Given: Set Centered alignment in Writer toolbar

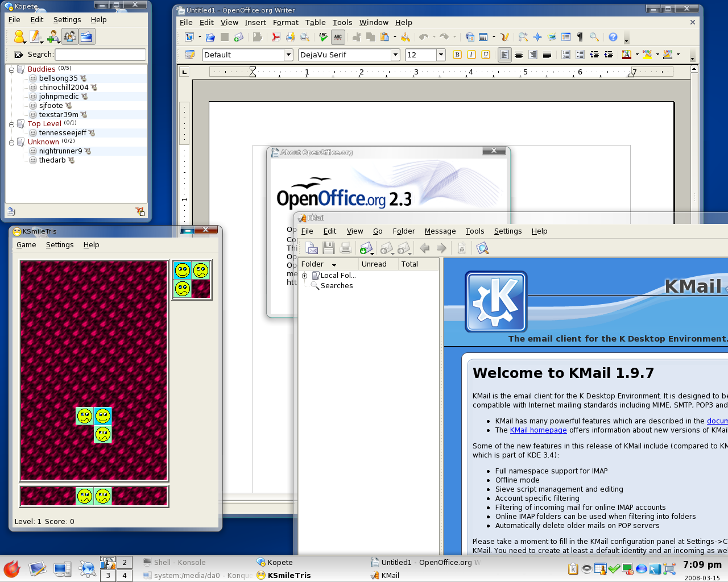Looking at the screenshot, I should click(x=519, y=55).
